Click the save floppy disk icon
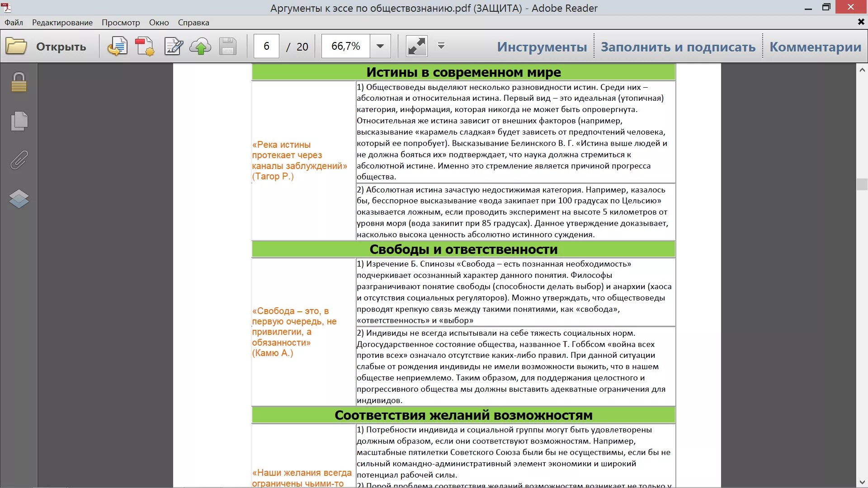 (x=228, y=46)
